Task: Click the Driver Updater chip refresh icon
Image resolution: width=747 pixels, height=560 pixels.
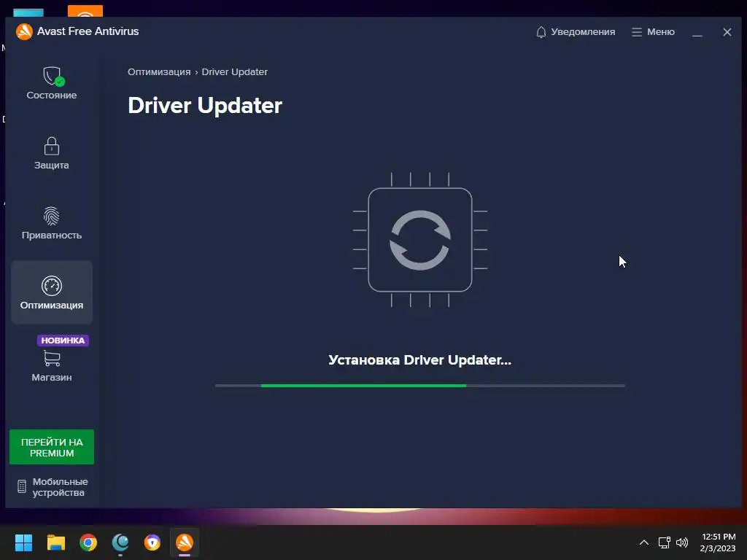Action: tap(420, 240)
